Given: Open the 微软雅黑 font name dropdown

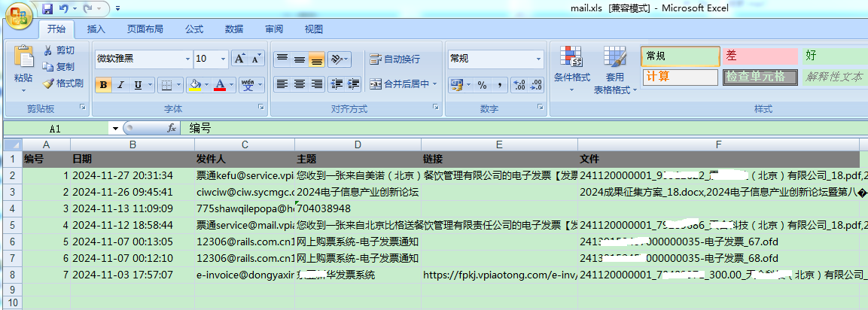Looking at the screenshot, I should tap(187, 59).
